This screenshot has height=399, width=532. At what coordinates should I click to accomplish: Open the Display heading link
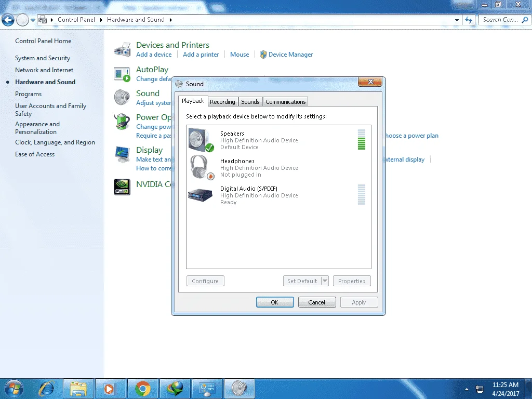[x=149, y=150]
